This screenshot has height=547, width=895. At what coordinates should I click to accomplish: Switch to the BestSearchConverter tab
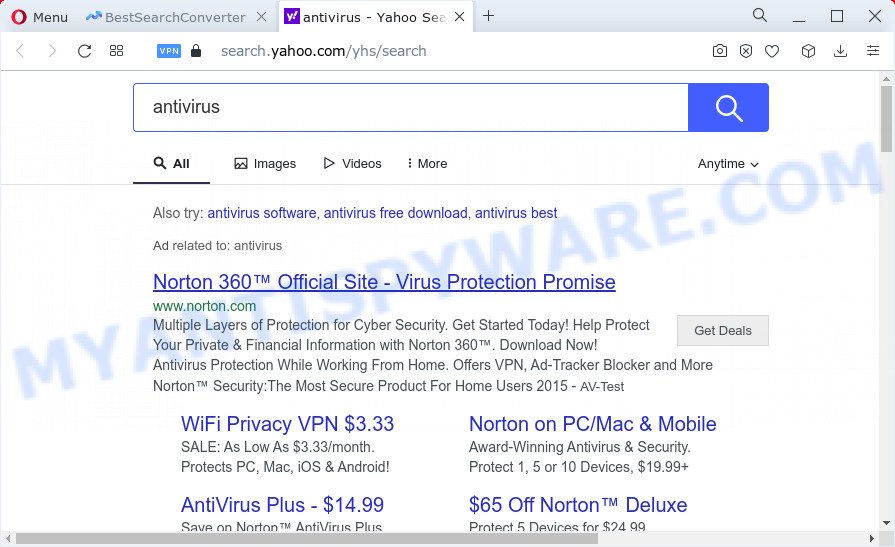pos(166,17)
